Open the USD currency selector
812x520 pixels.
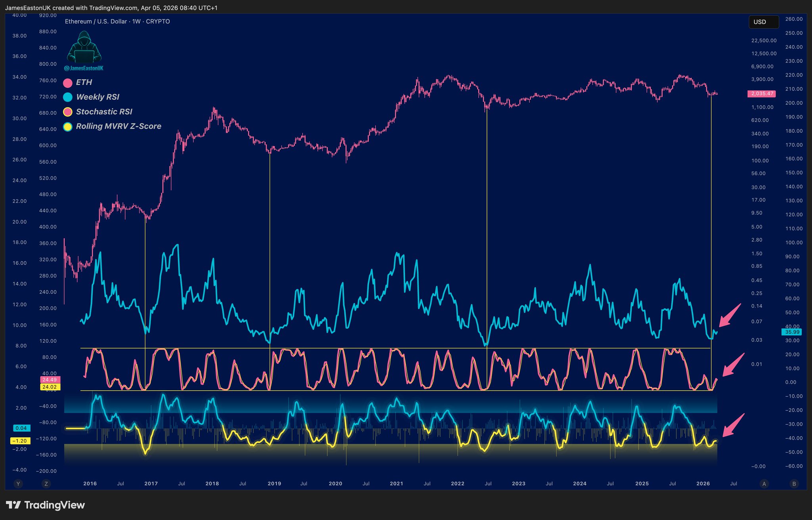[763, 22]
